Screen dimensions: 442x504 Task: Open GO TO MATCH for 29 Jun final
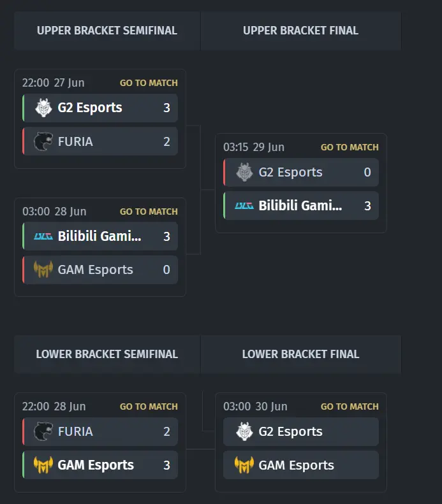coord(350,147)
